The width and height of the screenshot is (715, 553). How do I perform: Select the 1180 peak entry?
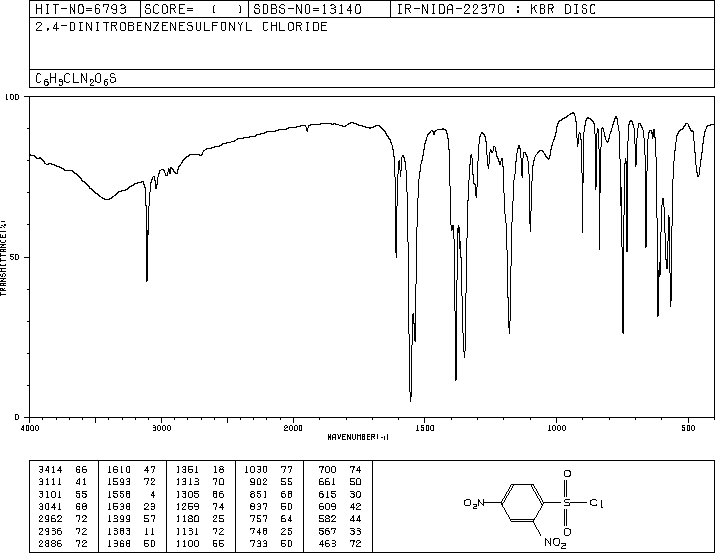(x=200, y=519)
